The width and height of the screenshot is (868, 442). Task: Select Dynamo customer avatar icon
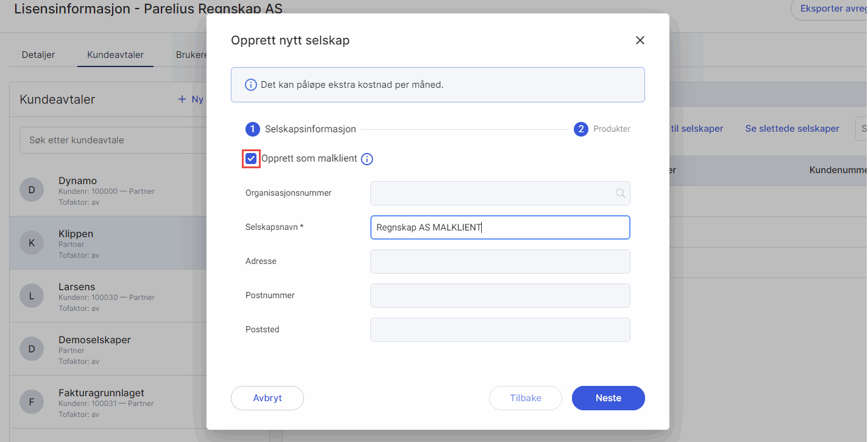(x=32, y=190)
